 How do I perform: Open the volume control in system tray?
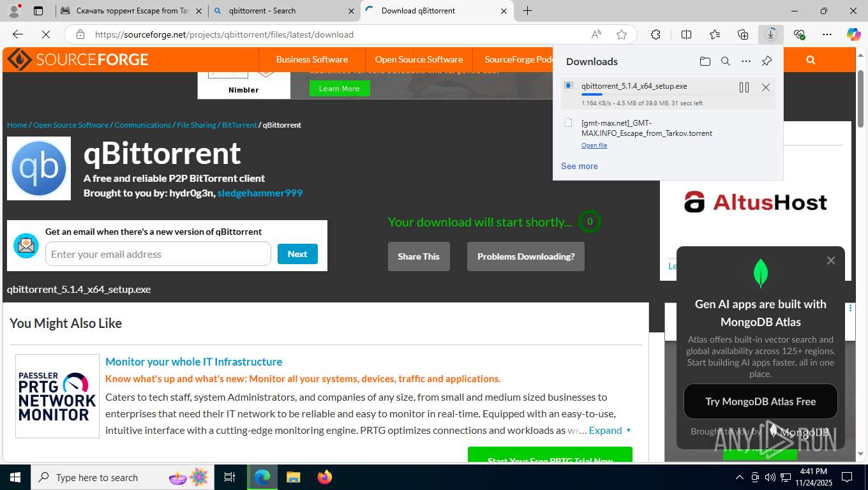pyautogui.click(x=770, y=477)
